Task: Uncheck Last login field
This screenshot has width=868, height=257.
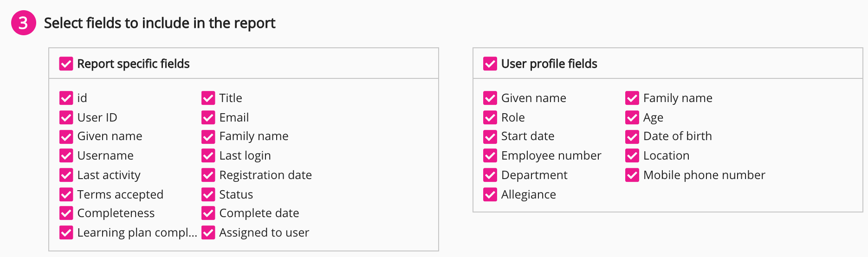Action: tap(208, 155)
